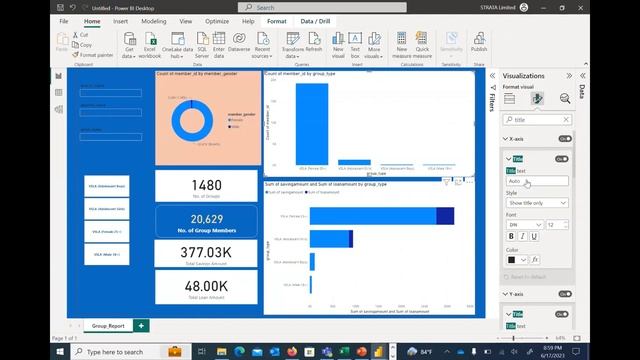Switch to Table view in sidebar
The width and height of the screenshot is (640, 360).
tap(59, 93)
